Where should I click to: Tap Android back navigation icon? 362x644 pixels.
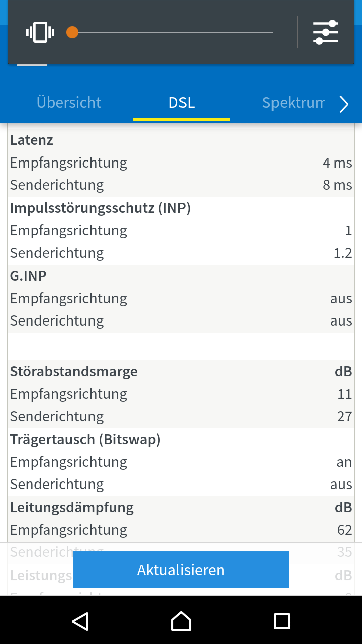(80, 621)
